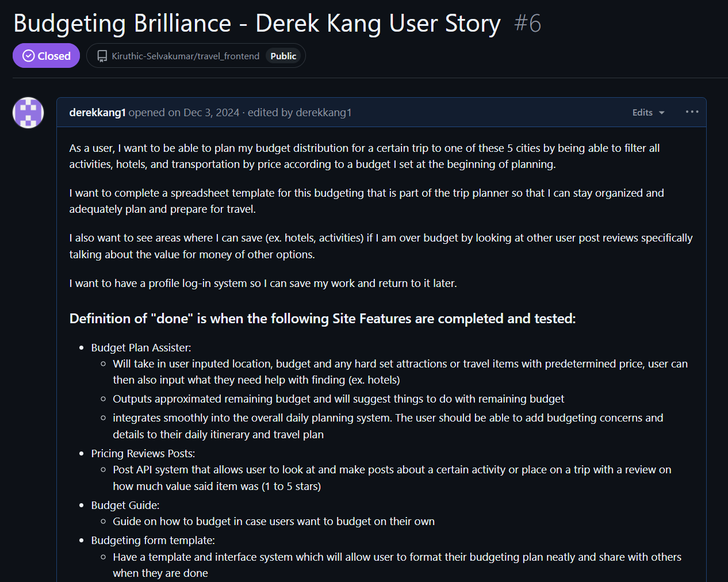728x582 pixels.
Task: Click the Public visibility badge
Action: coord(283,56)
